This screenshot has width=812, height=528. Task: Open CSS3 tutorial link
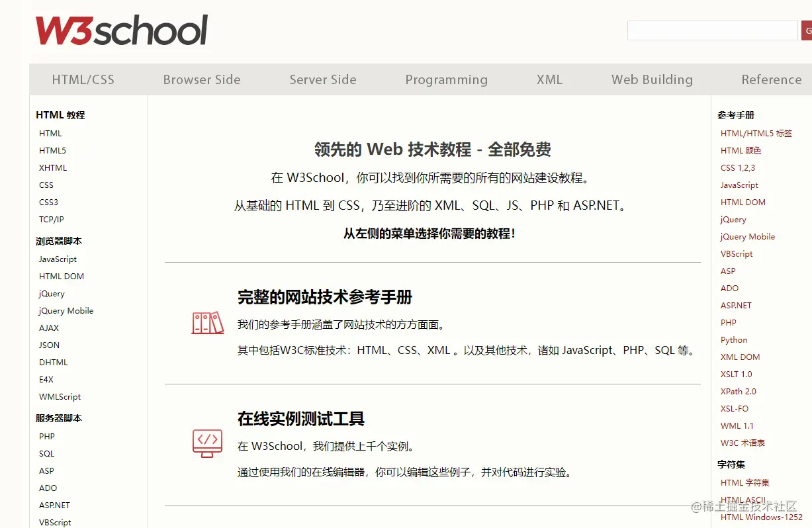pos(48,202)
